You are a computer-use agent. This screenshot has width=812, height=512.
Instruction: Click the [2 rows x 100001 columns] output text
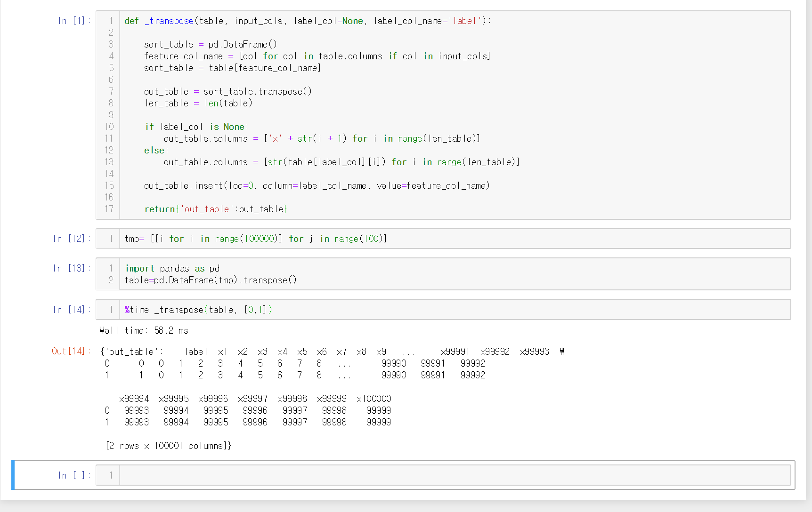(169, 446)
